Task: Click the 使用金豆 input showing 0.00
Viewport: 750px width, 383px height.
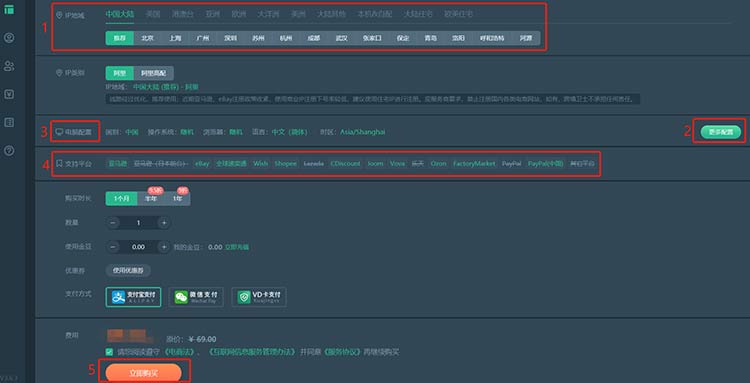Action: [x=138, y=247]
